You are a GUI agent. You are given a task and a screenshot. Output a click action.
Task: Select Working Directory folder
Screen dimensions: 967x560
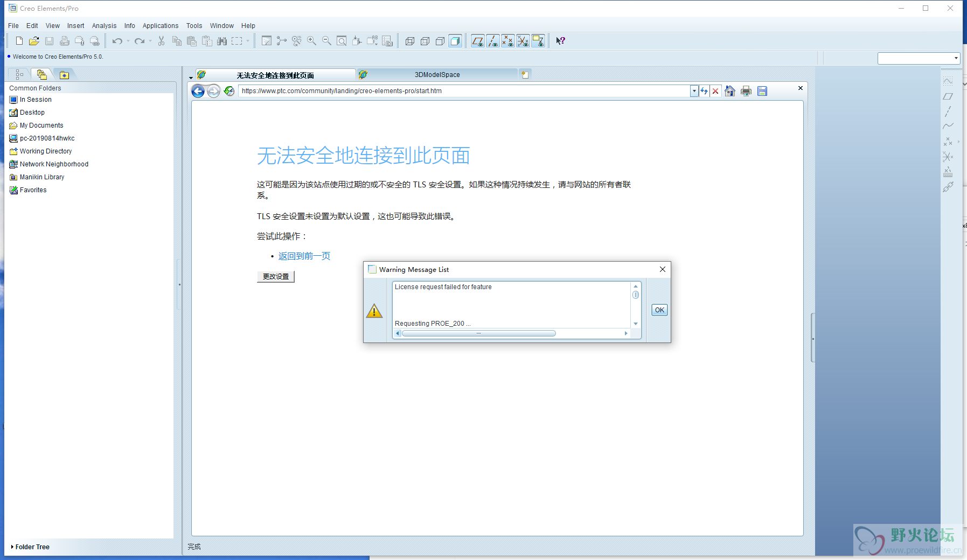pos(41,151)
